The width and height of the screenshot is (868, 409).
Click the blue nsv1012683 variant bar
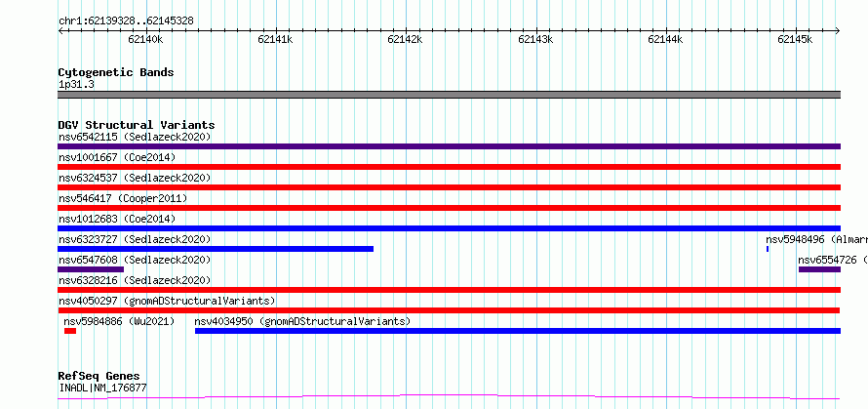tap(449, 228)
